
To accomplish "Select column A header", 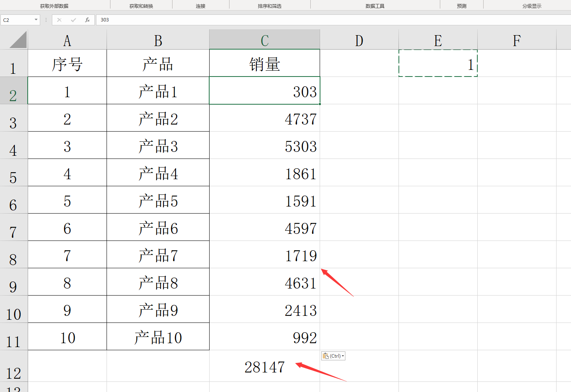I will [67, 39].
